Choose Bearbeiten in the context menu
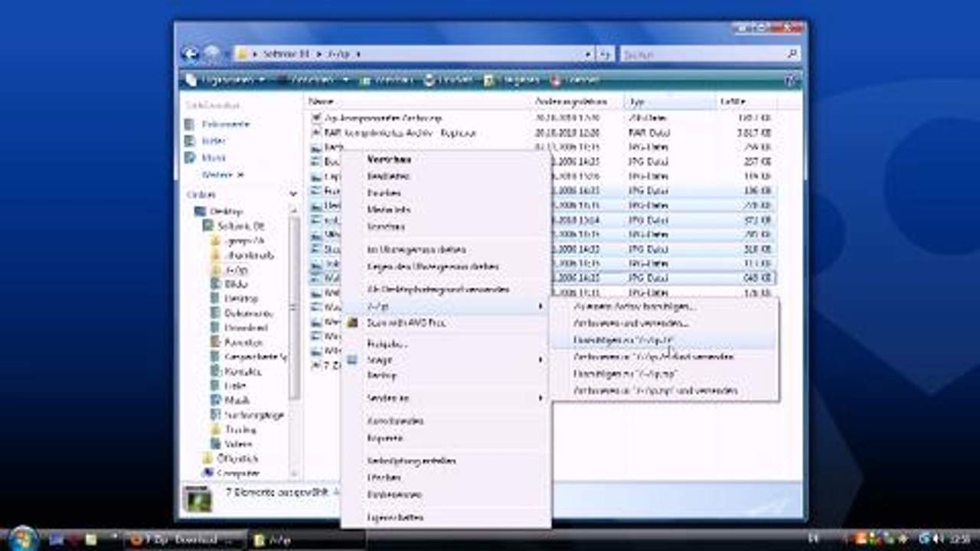The image size is (980, 551). point(445,176)
